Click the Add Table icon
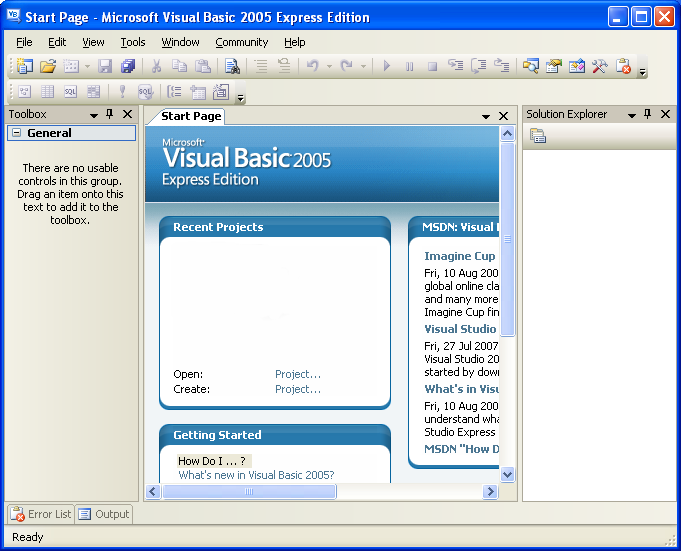 (x=198, y=92)
